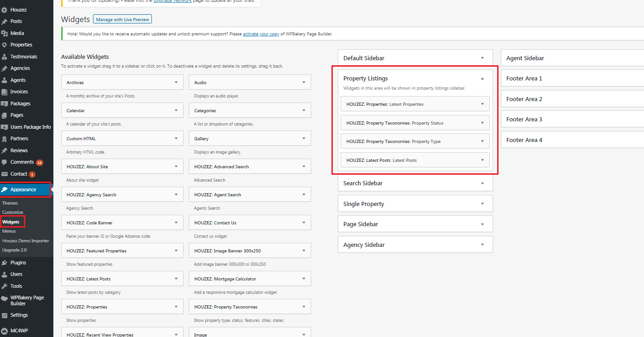Image resolution: width=644 pixels, height=337 pixels.
Task: Click the Plugins plug icon
Action: click(4, 263)
